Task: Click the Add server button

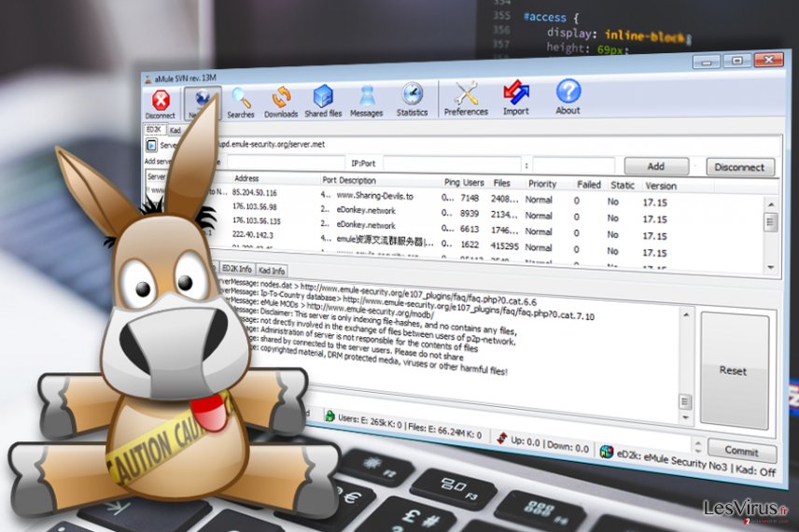Action: pyautogui.click(x=656, y=166)
